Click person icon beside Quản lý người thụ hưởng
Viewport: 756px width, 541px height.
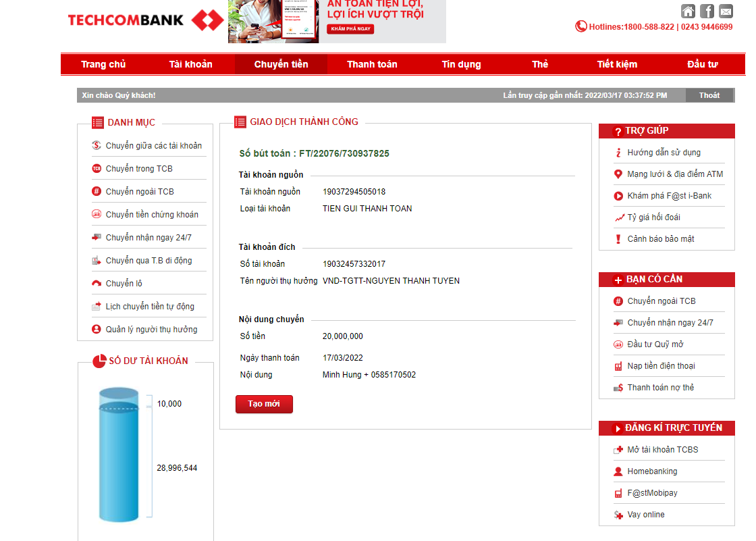[97, 329]
